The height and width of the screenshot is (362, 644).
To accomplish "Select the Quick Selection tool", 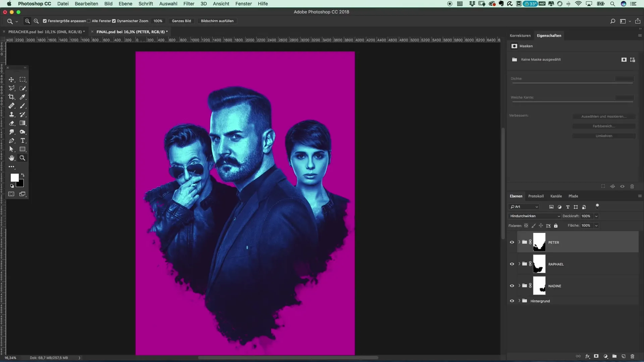I will (x=22, y=88).
